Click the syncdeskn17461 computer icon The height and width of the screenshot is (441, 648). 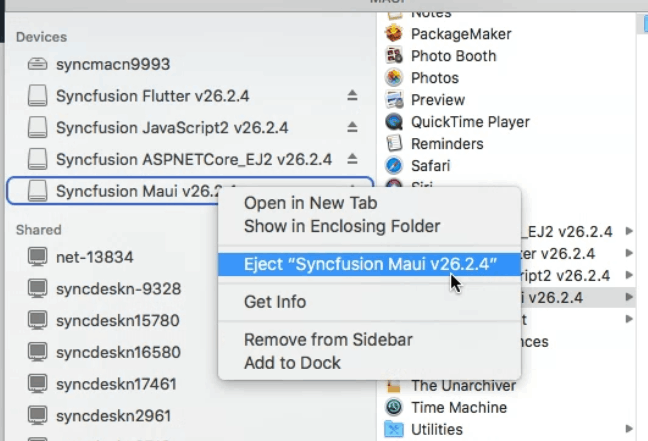[37, 384]
